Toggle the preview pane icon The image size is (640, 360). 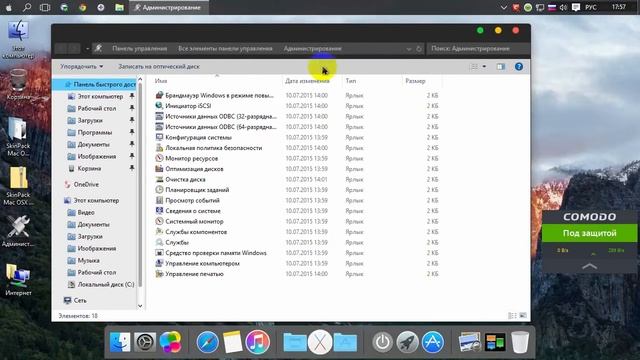pos(500,67)
